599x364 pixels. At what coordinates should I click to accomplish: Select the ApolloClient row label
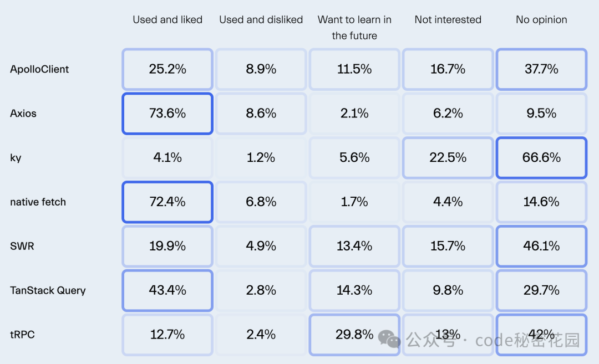point(39,69)
